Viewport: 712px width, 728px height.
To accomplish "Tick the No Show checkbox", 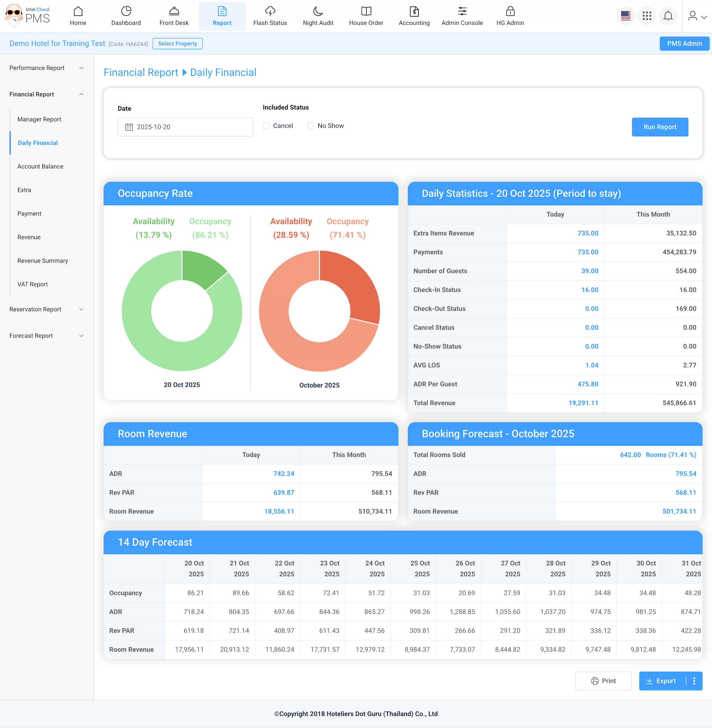I will pos(310,126).
